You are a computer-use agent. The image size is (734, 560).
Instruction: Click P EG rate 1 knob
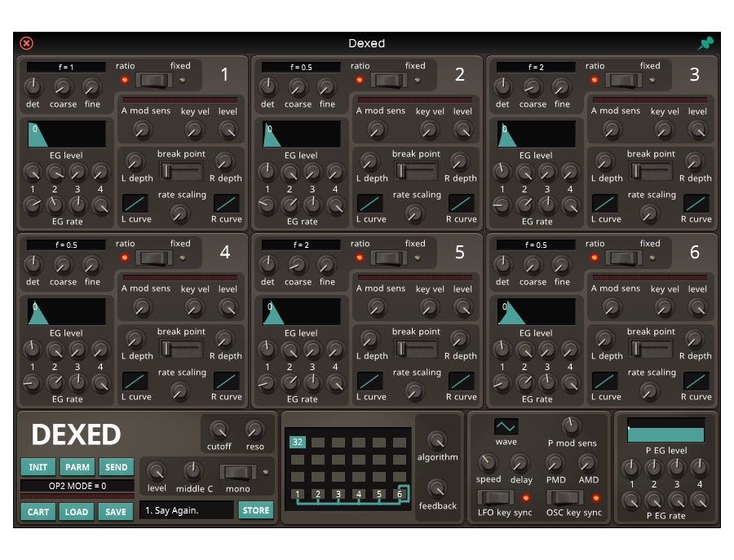click(631, 501)
